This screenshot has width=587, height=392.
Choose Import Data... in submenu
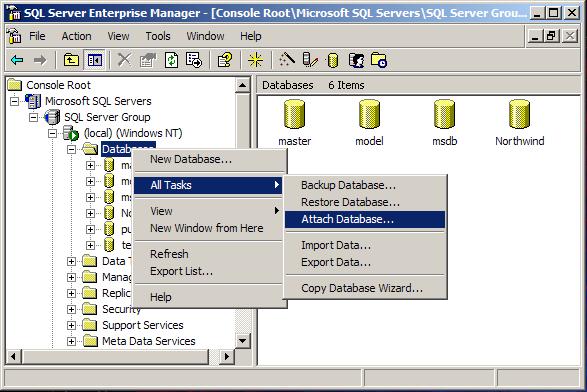(x=365, y=245)
